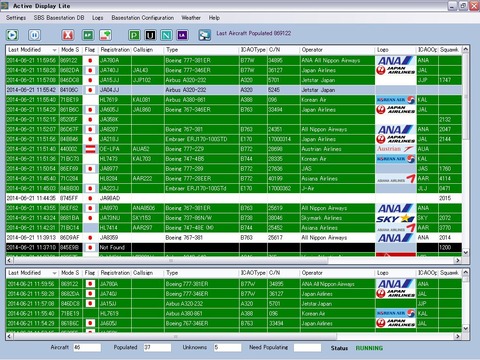Click right arrow of top table horizontal scrollbar

(x=458, y=260)
